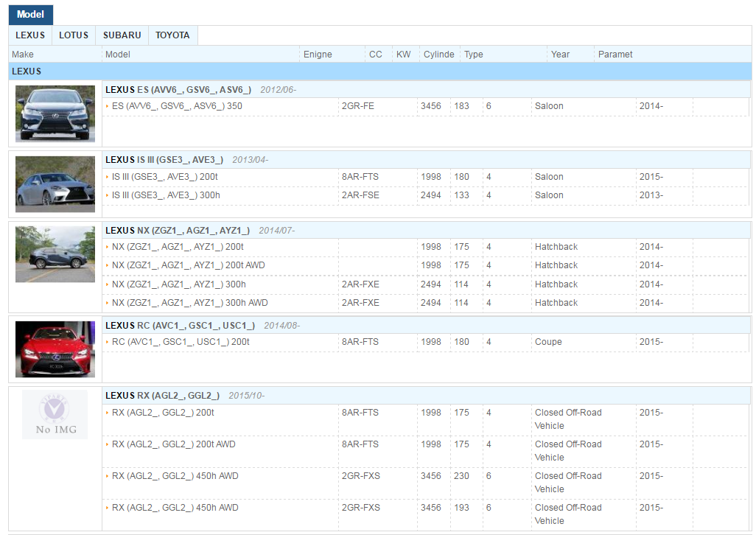Choose the NX 300h AWD model
Image resolution: width=756 pixels, height=535 pixels.
pyautogui.click(x=190, y=303)
